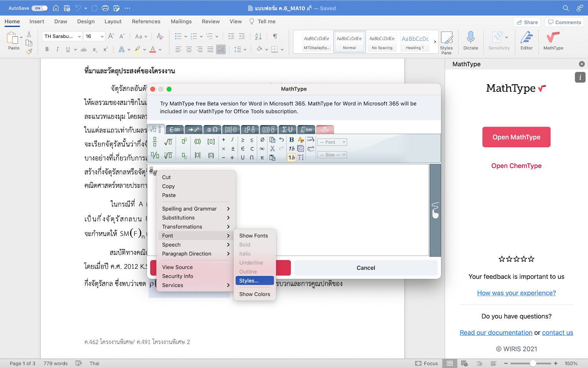The image size is (588, 368).
Task: Expand the Transformations submenu
Action: pyautogui.click(x=196, y=227)
